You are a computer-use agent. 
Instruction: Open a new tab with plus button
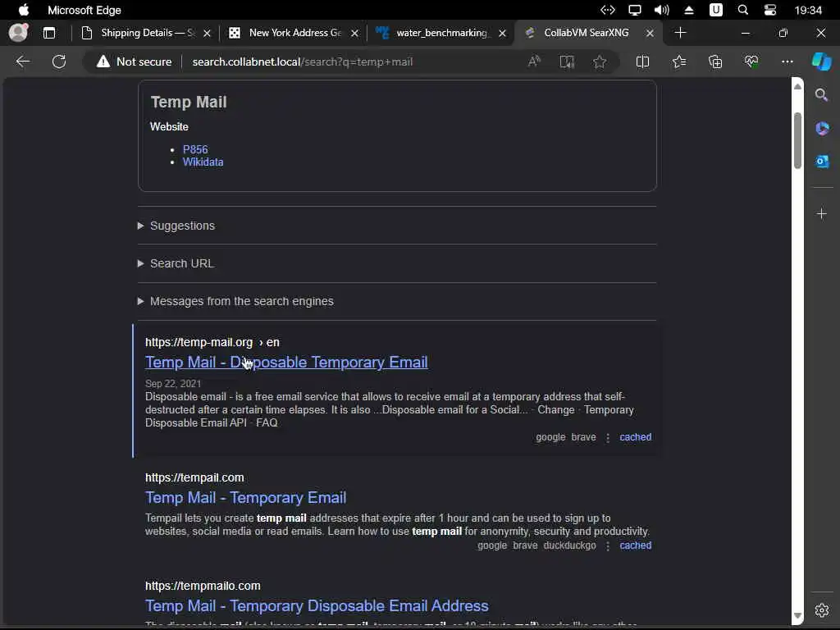(x=680, y=33)
